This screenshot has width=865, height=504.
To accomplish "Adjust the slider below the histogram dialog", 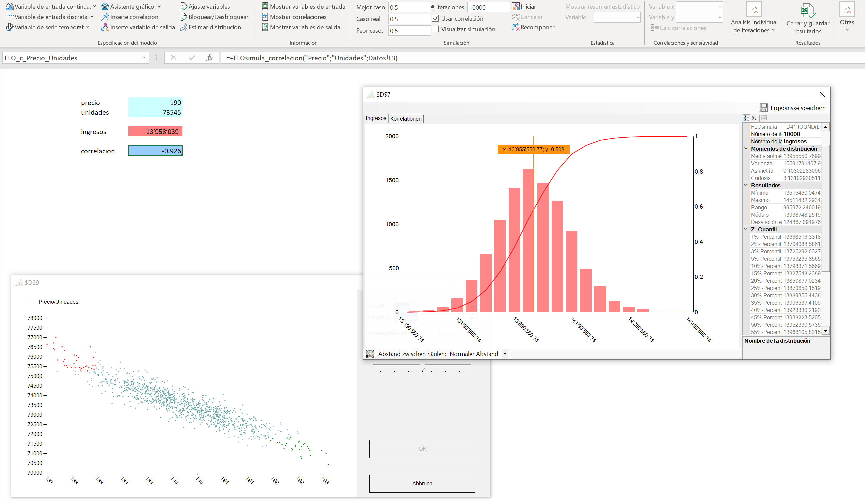I will [x=423, y=365].
